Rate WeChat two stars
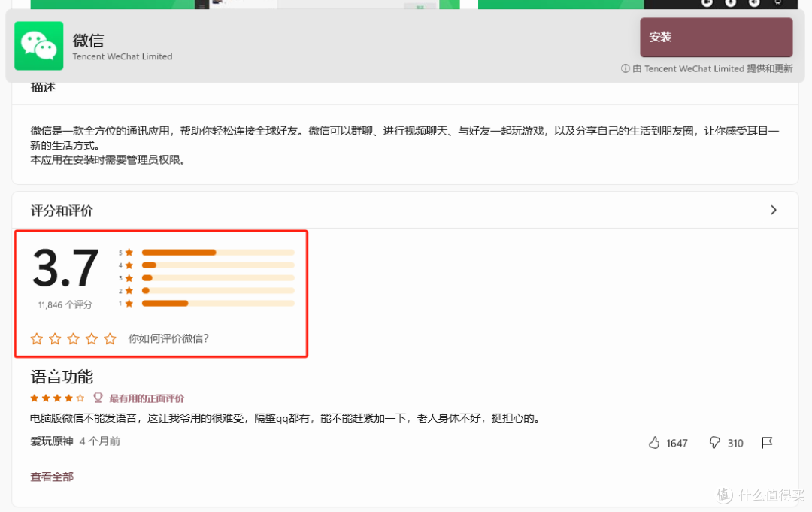Screen dimensions: 812x512 click(x=55, y=338)
